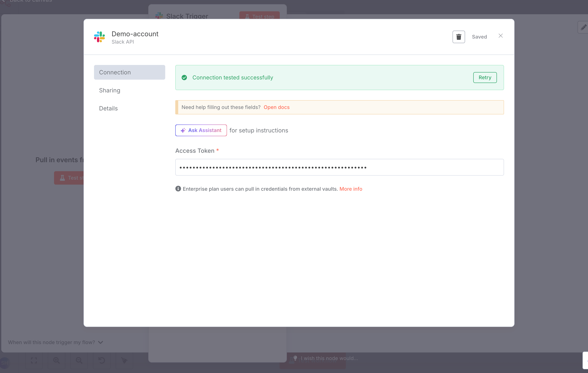This screenshot has height=373, width=588.
Task: Click the Slack logo in modal header
Action: pos(99,37)
